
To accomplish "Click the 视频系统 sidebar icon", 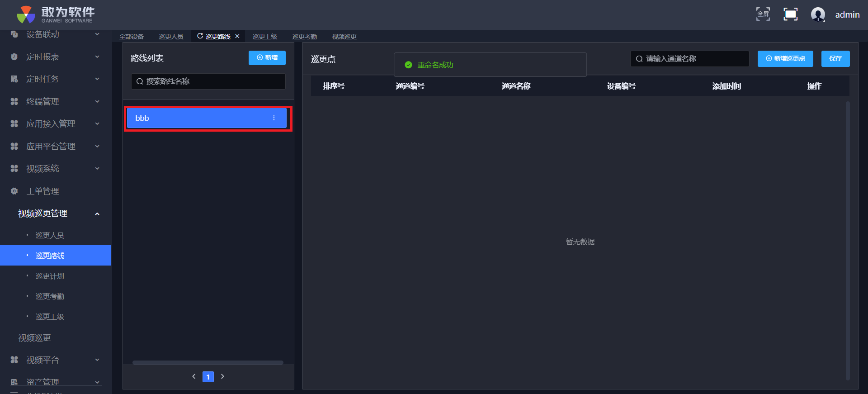I will point(14,168).
